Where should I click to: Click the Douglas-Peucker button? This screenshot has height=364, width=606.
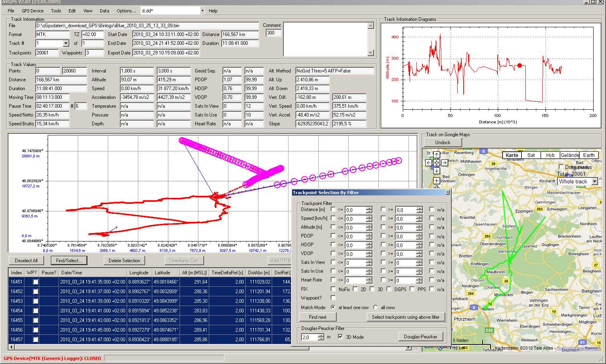[x=420, y=337]
